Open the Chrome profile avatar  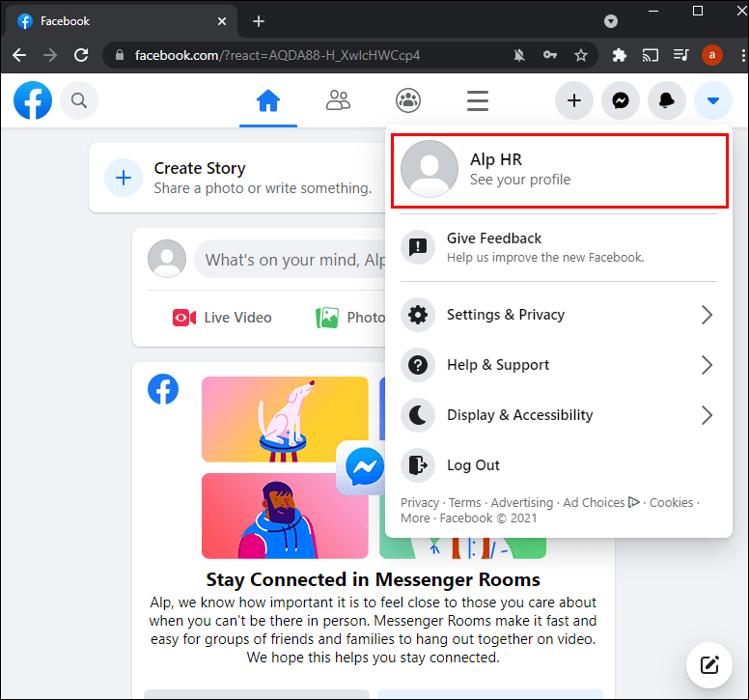pyautogui.click(x=711, y=55)
